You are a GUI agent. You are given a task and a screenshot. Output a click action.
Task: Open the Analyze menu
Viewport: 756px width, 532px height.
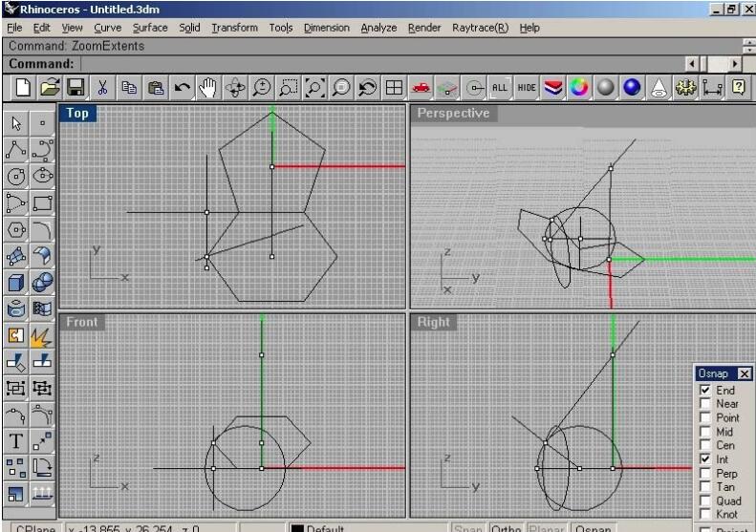[378, 28]
